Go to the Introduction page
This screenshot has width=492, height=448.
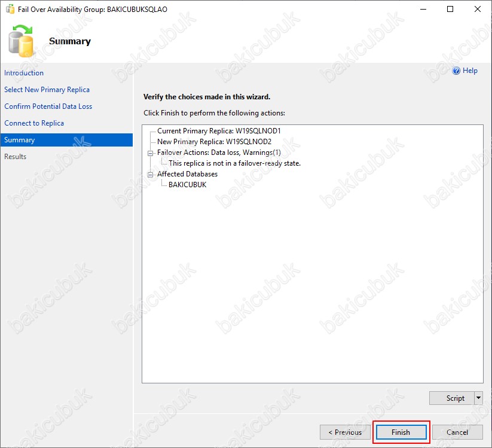point(24,73)
